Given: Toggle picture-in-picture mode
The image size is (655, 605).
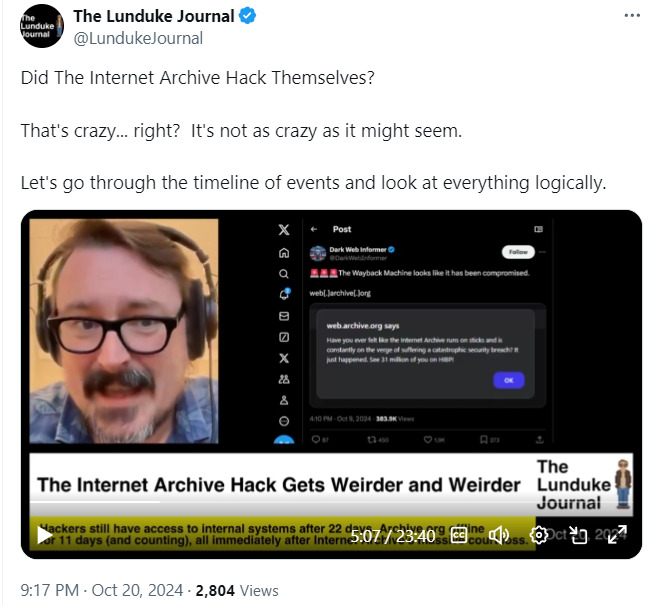Looking at the screenshot, I should pyautogui.click(x=579, y=535).
